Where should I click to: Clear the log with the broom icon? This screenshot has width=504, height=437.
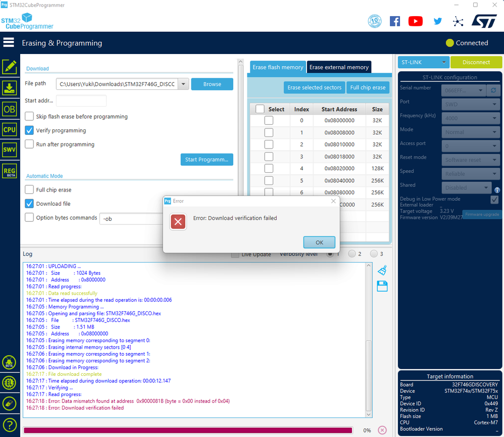coord(382,270)
